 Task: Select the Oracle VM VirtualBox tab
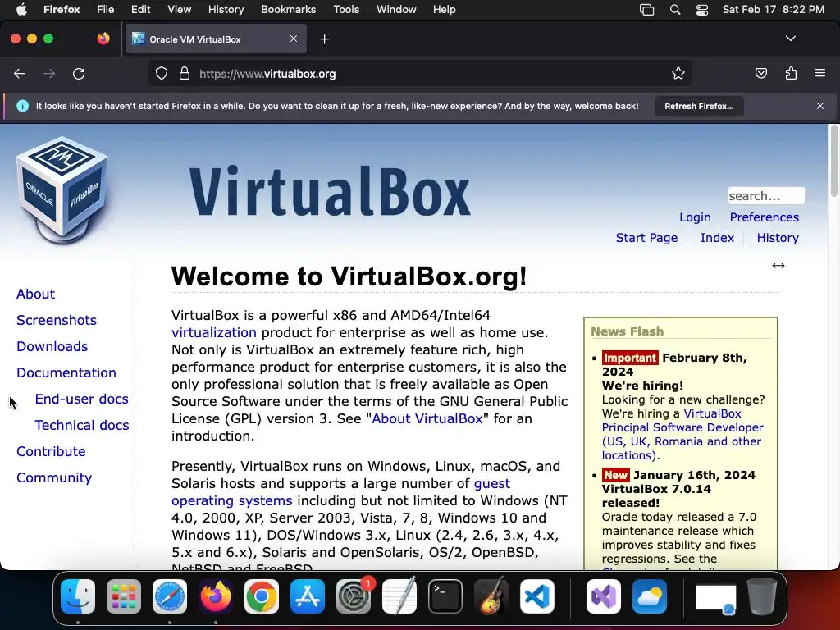(216, 39)
